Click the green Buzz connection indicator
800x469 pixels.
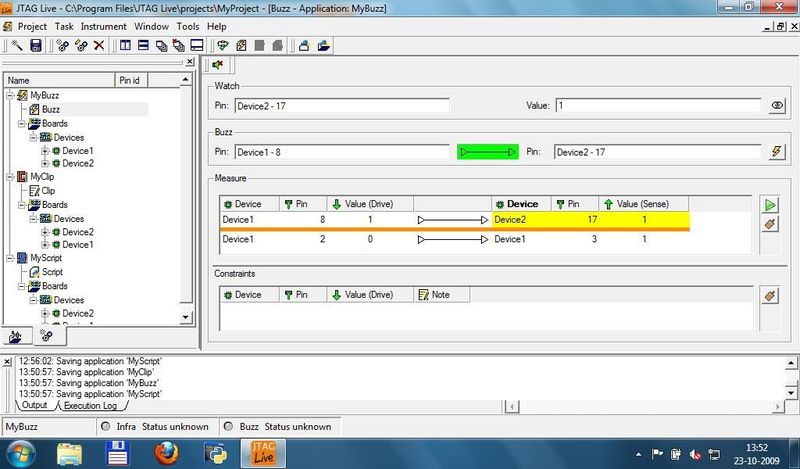tap(488, 152)
